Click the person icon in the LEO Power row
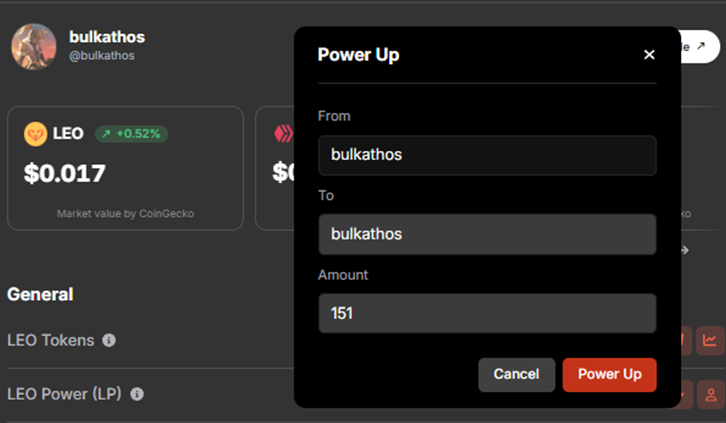 click(x=711, y=394)
